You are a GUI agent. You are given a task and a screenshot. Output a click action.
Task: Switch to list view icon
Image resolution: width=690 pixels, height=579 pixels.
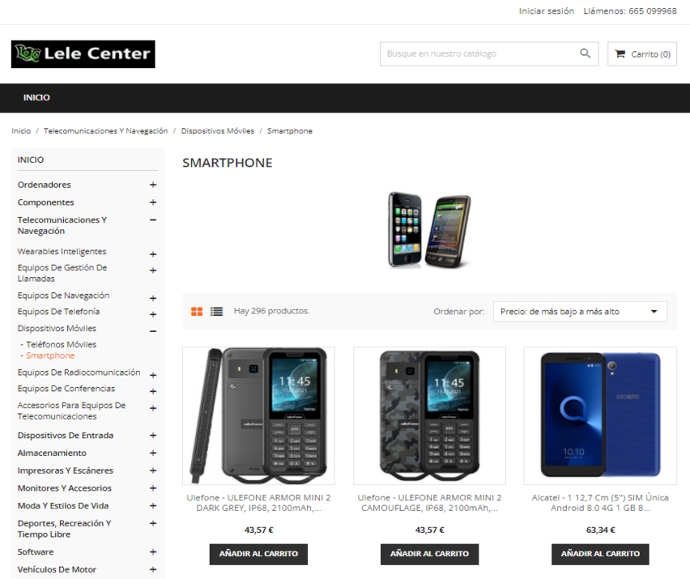click(217, 311)
